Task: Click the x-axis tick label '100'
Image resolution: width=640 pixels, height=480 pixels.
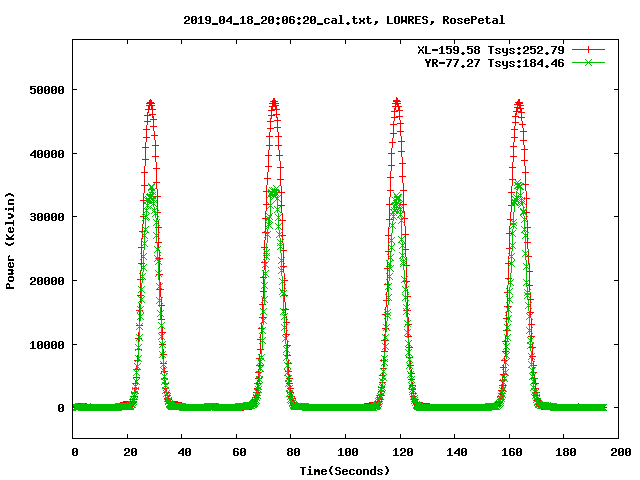Action: click(348, 452)
